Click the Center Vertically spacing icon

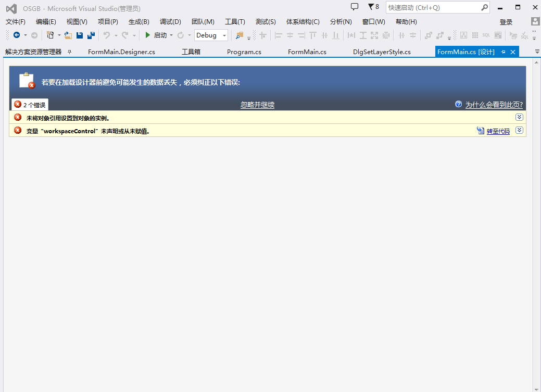[413, 35]
